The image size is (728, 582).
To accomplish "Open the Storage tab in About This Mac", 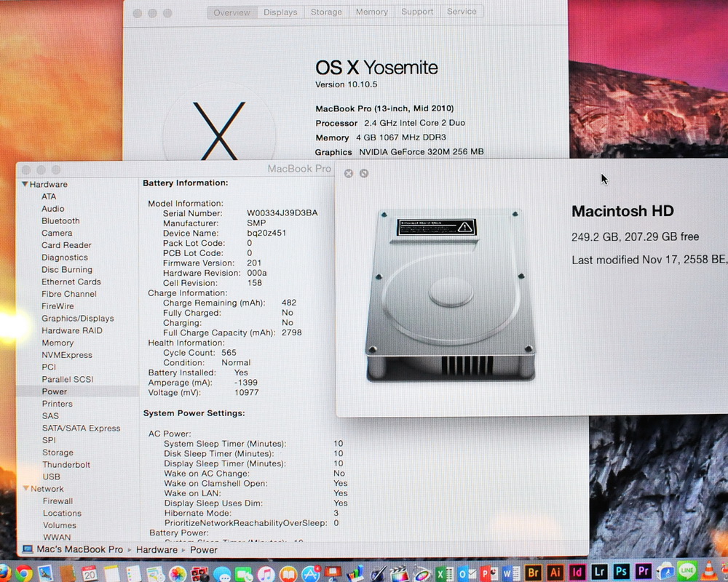I will [x=326, y=12].
